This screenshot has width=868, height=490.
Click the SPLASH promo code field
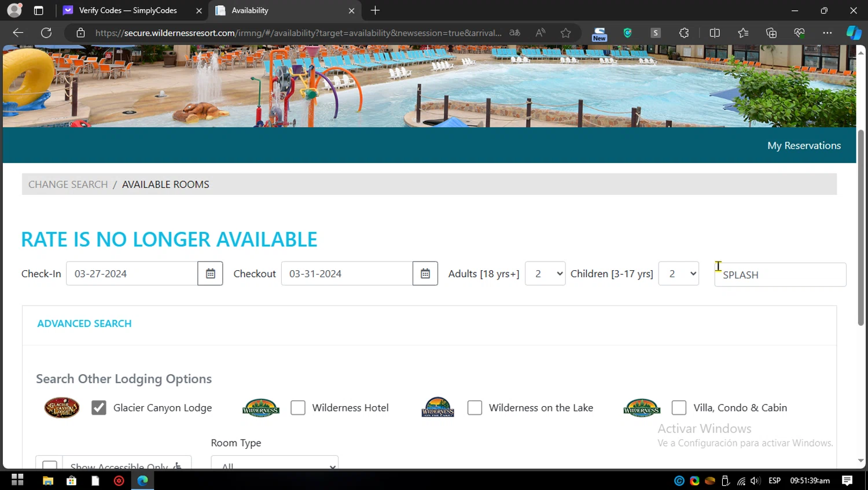click(x=780, y=275)
